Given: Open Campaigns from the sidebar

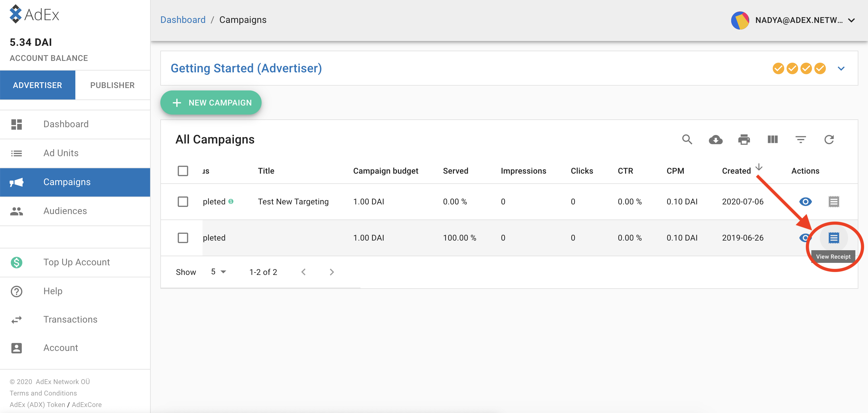Looking at the screenshot, I should (x=75, y=182).
